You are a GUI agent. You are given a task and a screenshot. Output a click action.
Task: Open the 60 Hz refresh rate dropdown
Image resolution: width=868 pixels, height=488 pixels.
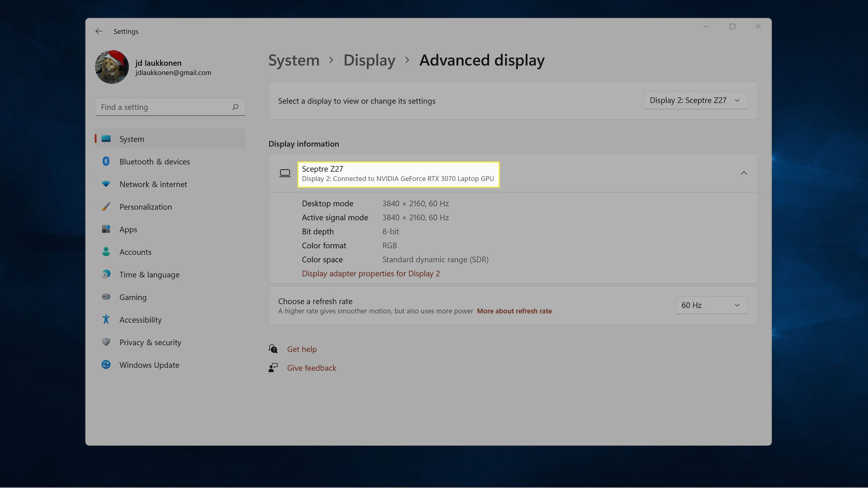pos(711,305)
